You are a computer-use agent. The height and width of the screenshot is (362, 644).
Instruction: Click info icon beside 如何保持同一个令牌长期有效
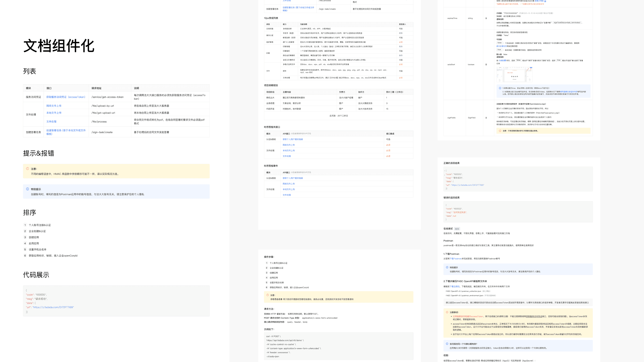click(x=447, y=344)
